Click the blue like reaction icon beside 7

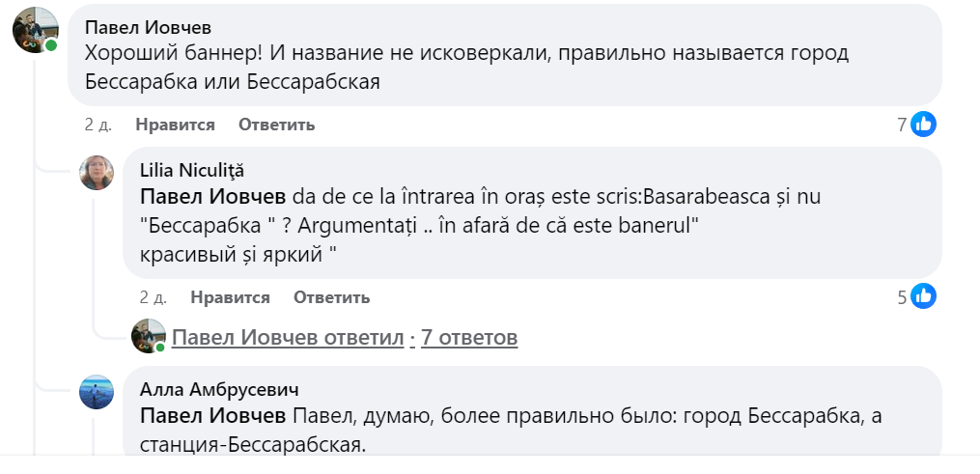924,124
